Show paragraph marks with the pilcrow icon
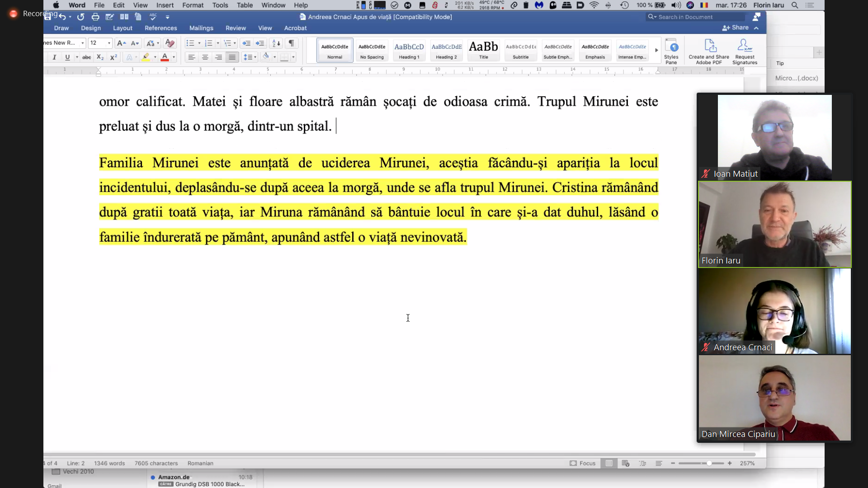The height and width of the screenshot is (488, 868). 292,43
